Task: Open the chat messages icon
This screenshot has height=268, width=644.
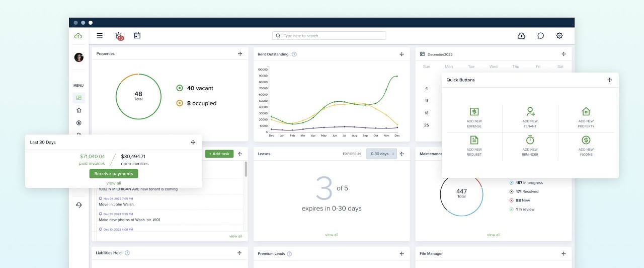Action: [x=540, y=36]
